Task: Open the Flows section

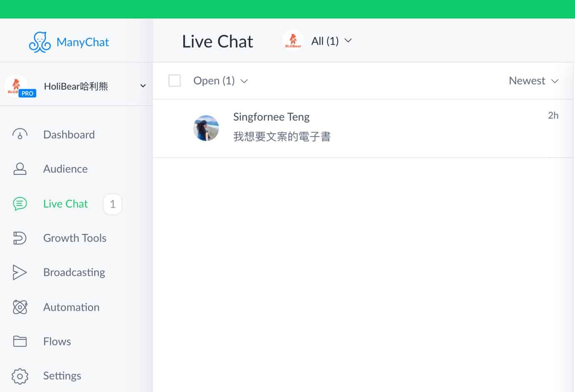Action: click(x=57, y=341)
